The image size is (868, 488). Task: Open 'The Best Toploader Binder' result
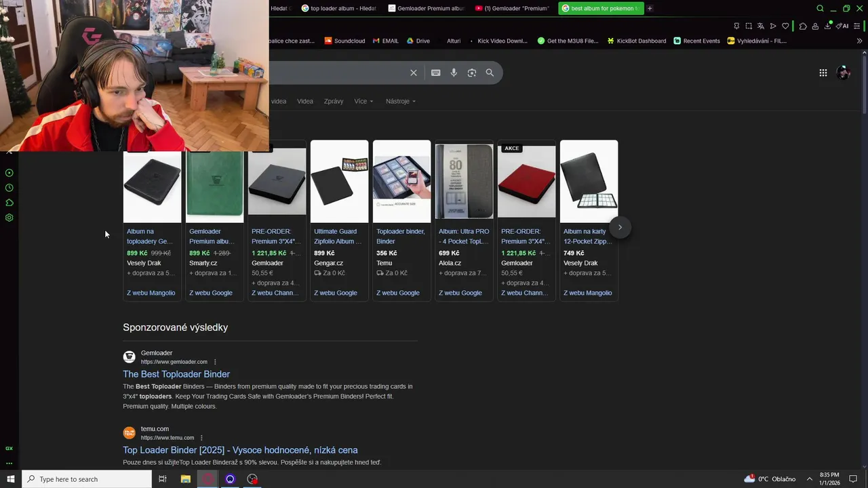coord(176,374)
